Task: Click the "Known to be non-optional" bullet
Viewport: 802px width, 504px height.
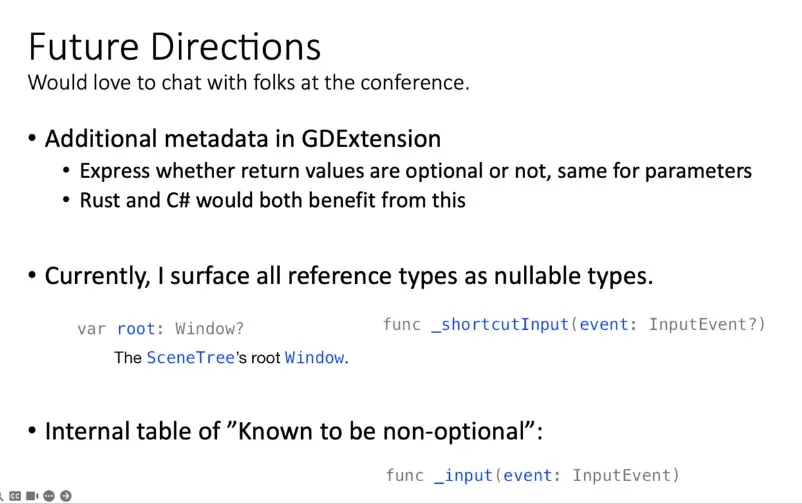Action: coord(293,432)
